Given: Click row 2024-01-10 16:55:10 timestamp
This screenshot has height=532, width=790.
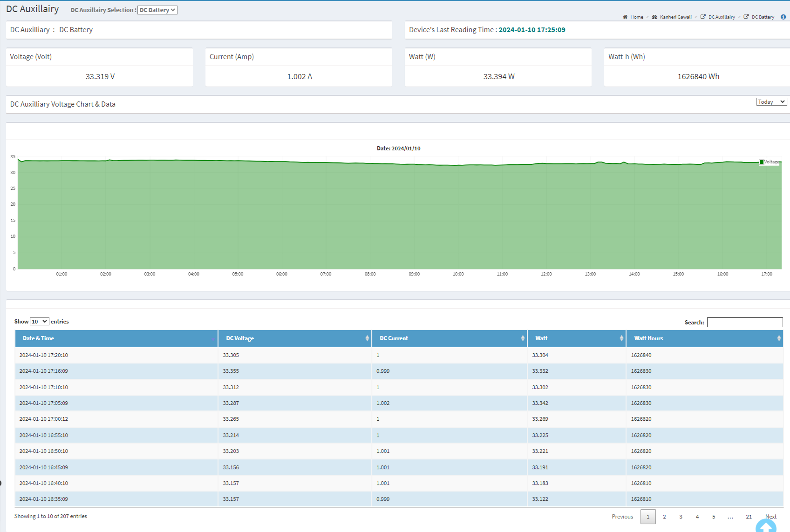Looking at the screenshot, I should [x=44, y=435].
